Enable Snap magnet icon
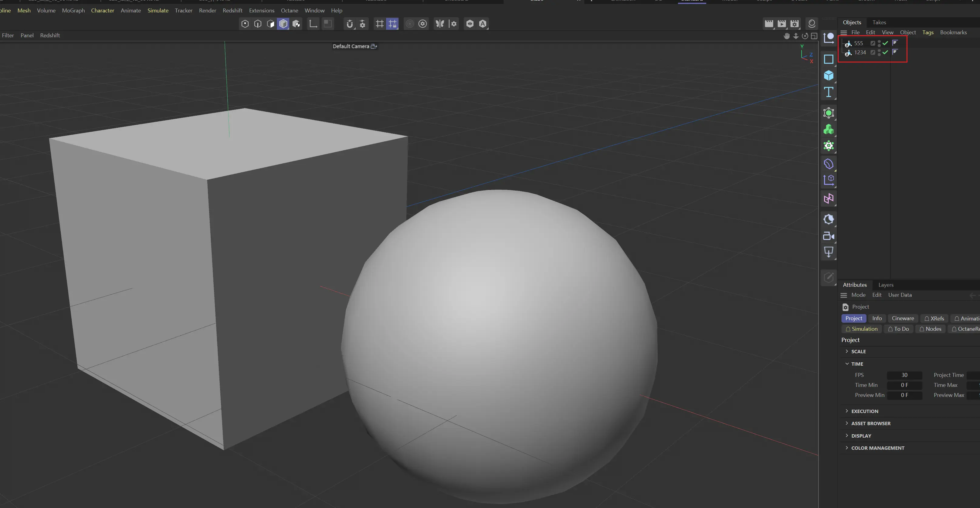Screen dimensions: 980x508 pos(350,24)
